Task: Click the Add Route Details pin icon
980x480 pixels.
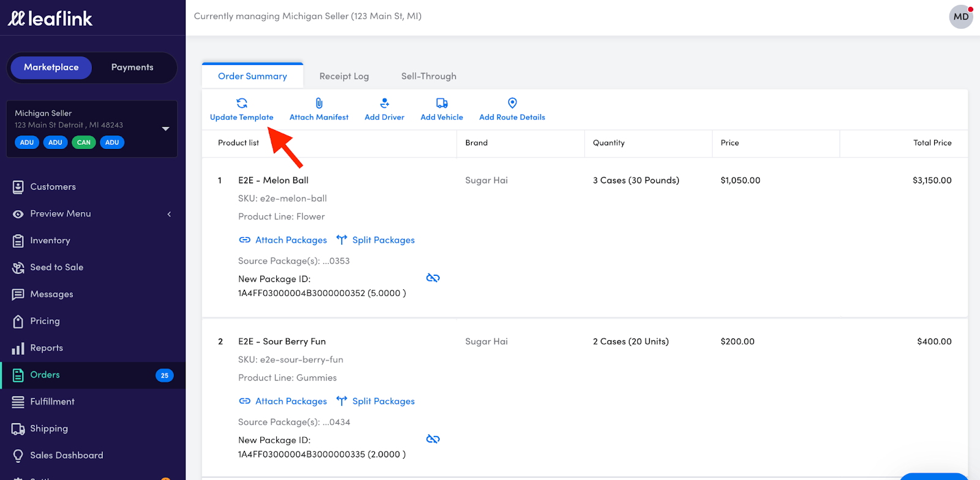Action: pyautogui.click(x=513, y=103)
